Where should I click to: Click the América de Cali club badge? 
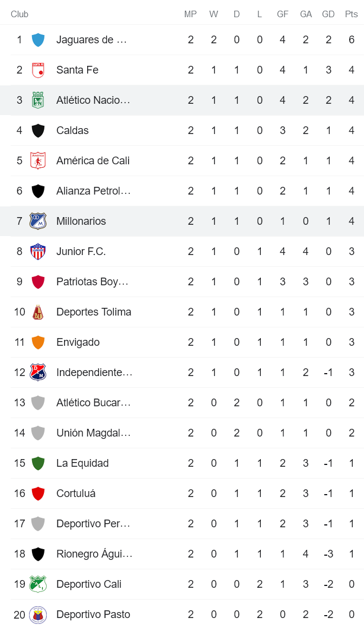point(37,160)
